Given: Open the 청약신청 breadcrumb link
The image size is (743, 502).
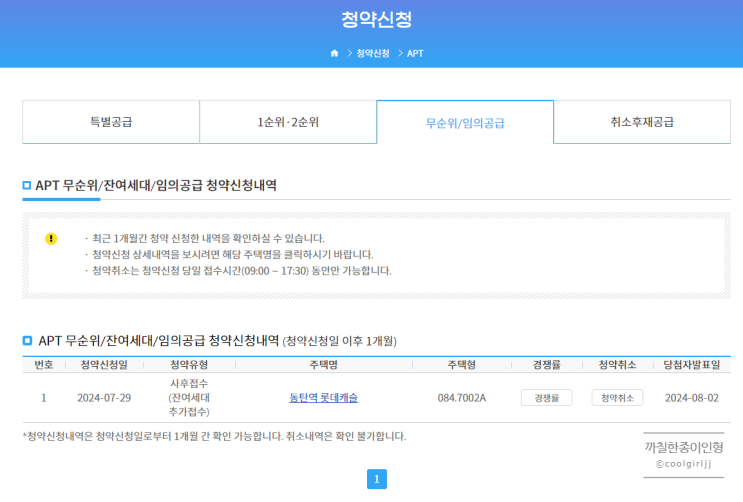Looking at the screenshot, I should pyautogui.click(x=373, y=53).
